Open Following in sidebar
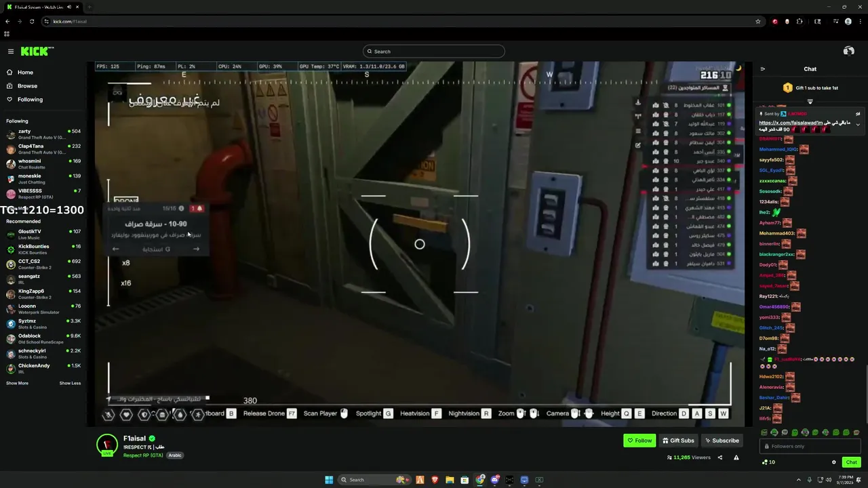This screenshot has width=868, height=488. [x=24, y=100]
